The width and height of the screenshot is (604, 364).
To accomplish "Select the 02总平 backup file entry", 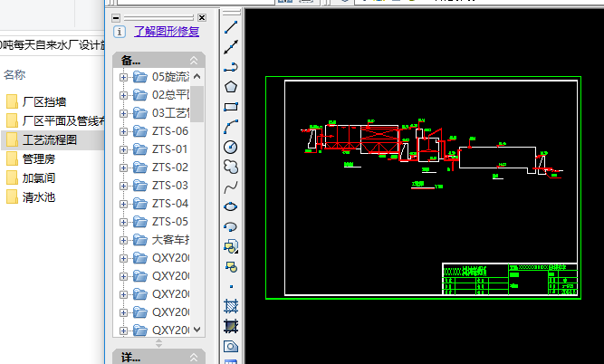I will (170, 95).
